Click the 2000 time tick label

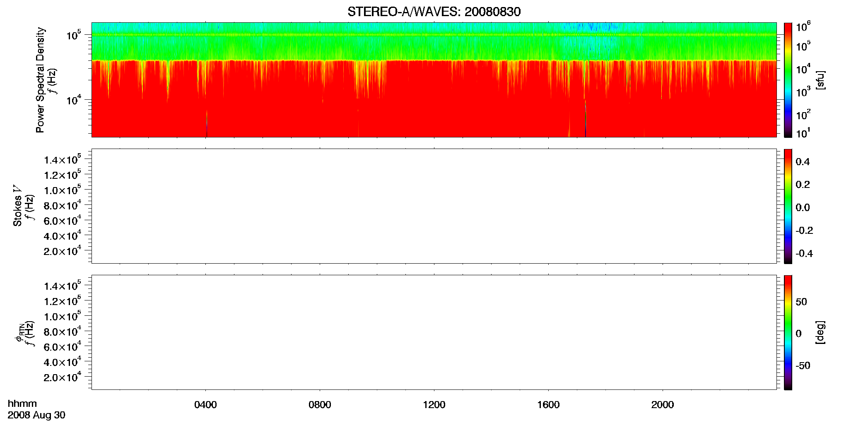click(663, 405)
